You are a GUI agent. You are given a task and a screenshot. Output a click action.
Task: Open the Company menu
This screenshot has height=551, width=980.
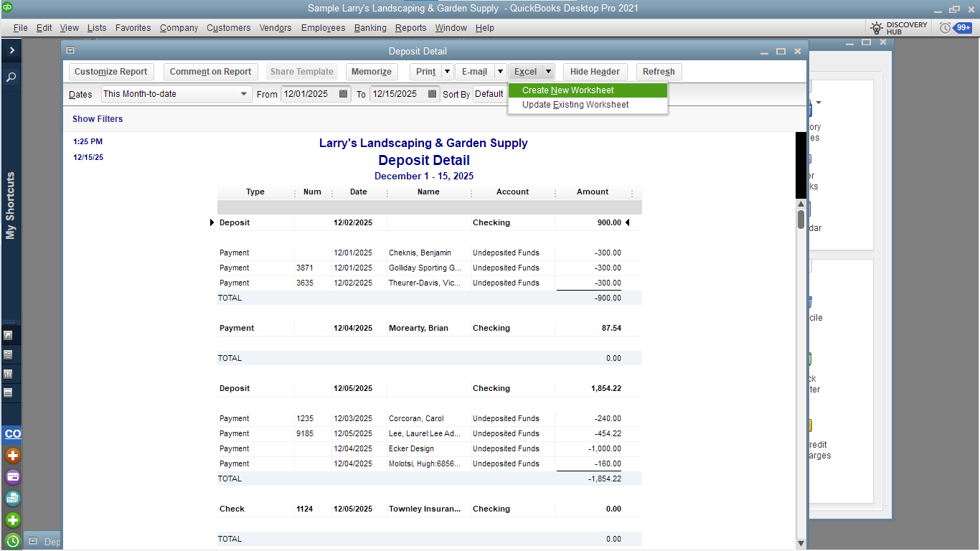point(179,28)
